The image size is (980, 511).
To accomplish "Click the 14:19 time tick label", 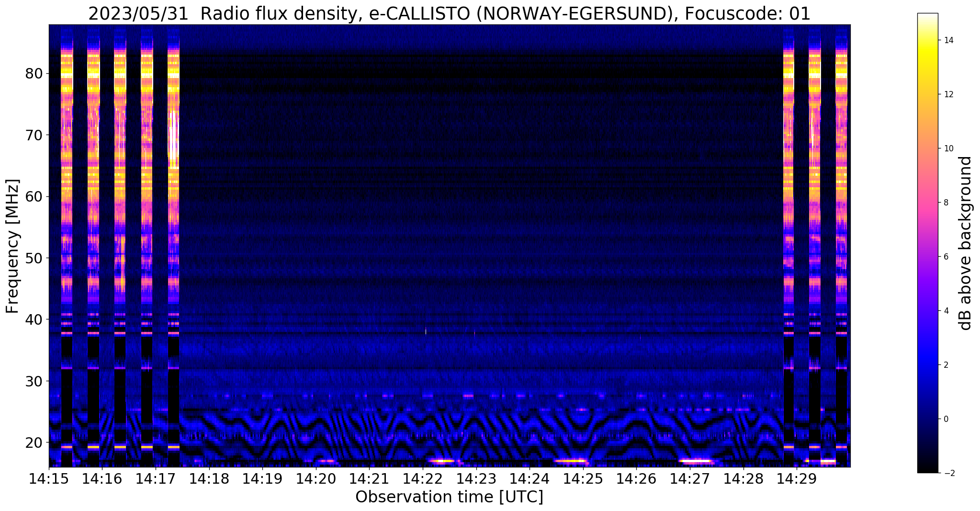I will [x=262, y=479].
